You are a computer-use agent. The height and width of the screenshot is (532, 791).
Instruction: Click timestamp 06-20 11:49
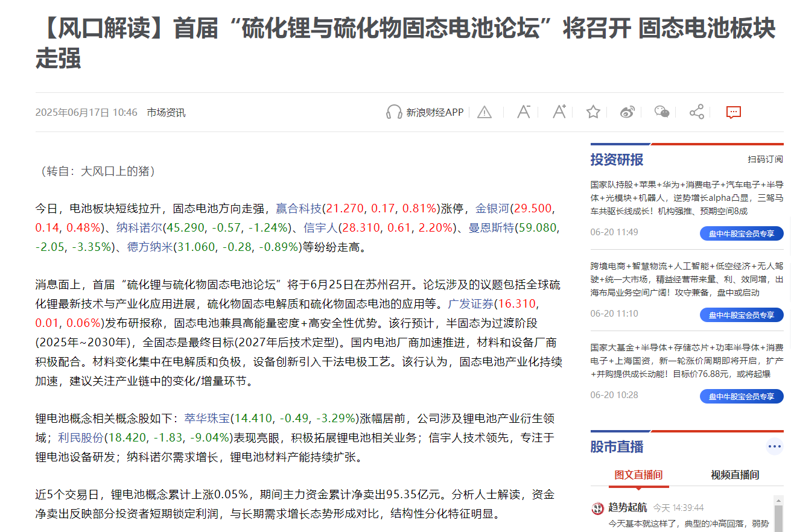tap(614, 232)
